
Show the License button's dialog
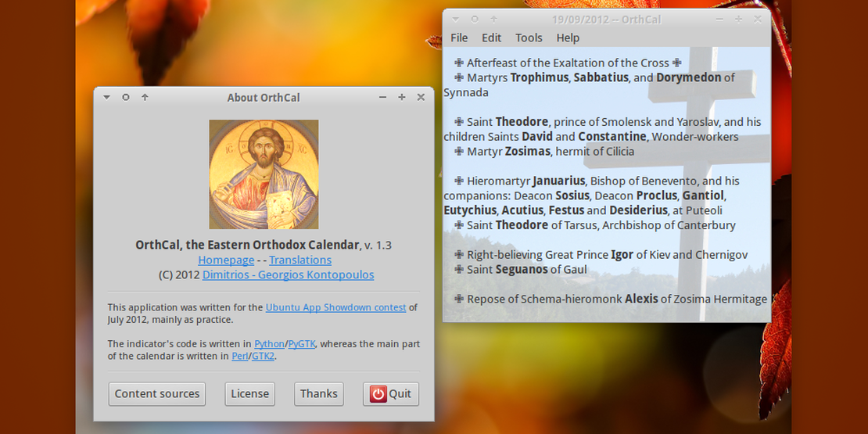250,393
